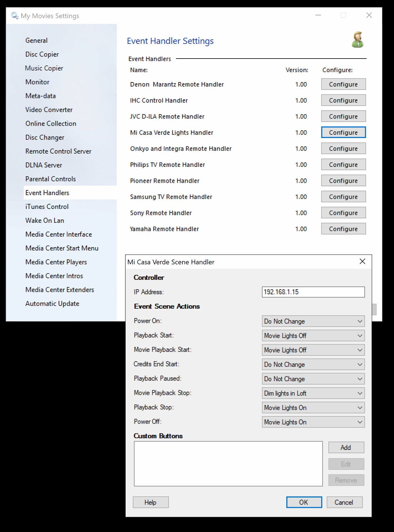The height and width of the screenshot is (532, 394).
Task: Configure the Samsung TV Remote Handler
Action: coord(343,197)
